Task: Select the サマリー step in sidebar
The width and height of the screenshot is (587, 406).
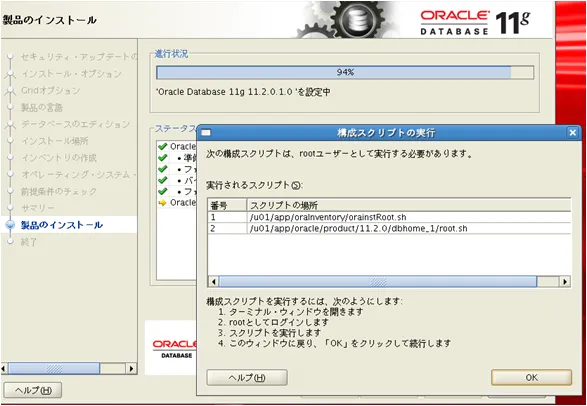Action: point(37,208)
